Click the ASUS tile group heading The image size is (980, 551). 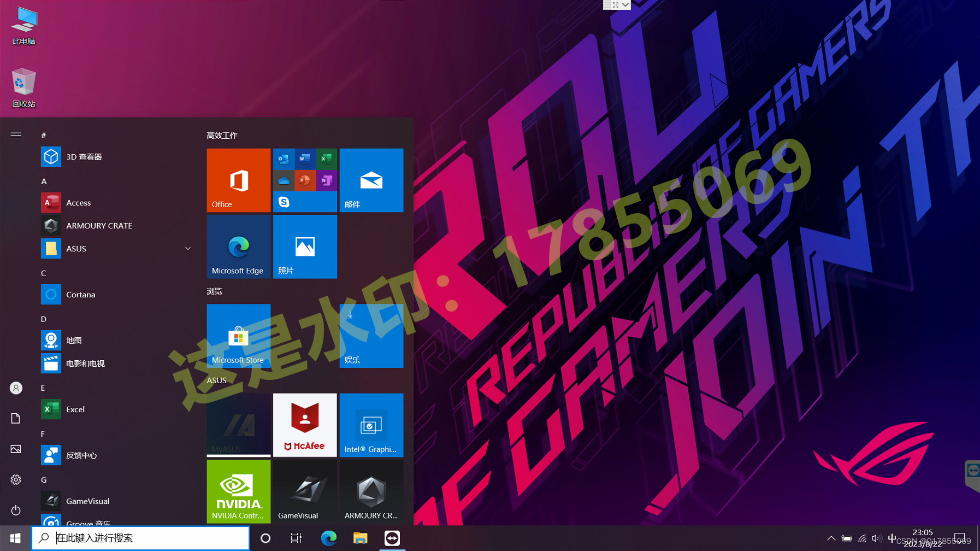216,380
